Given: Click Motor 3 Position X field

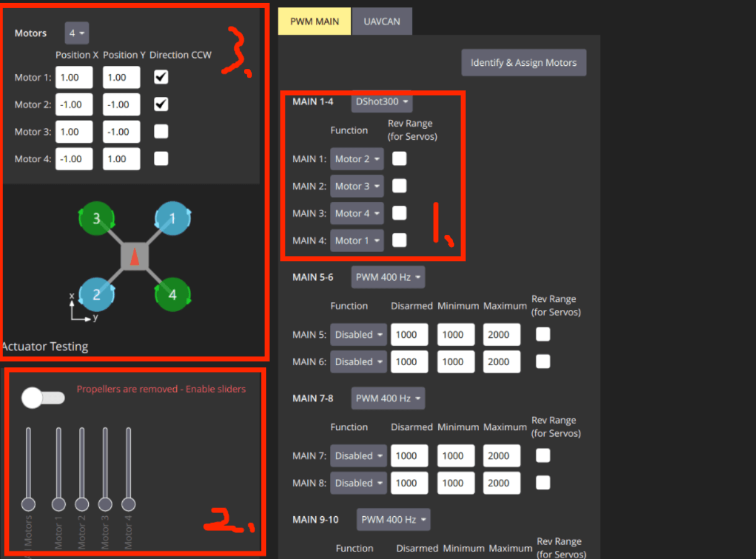Looking at the screenshot, I should 74,132.
